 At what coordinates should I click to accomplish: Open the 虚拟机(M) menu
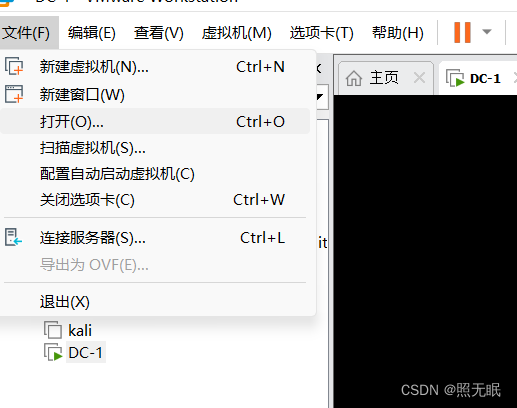[x=236, y=33]
